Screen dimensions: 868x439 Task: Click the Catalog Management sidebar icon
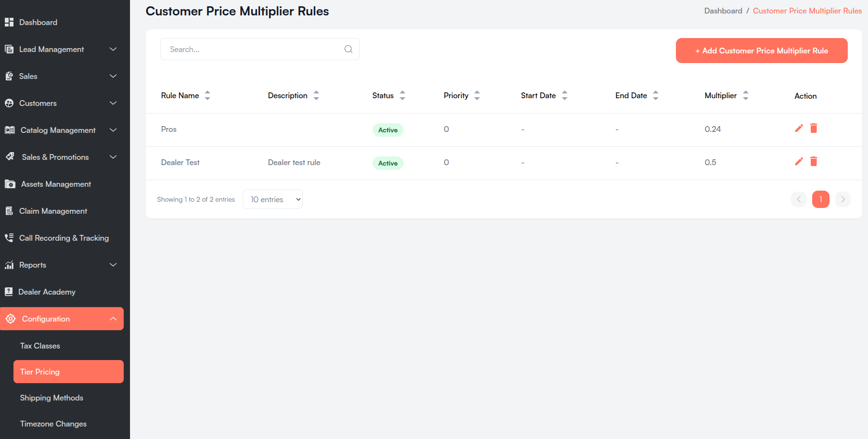coord(10,130)
